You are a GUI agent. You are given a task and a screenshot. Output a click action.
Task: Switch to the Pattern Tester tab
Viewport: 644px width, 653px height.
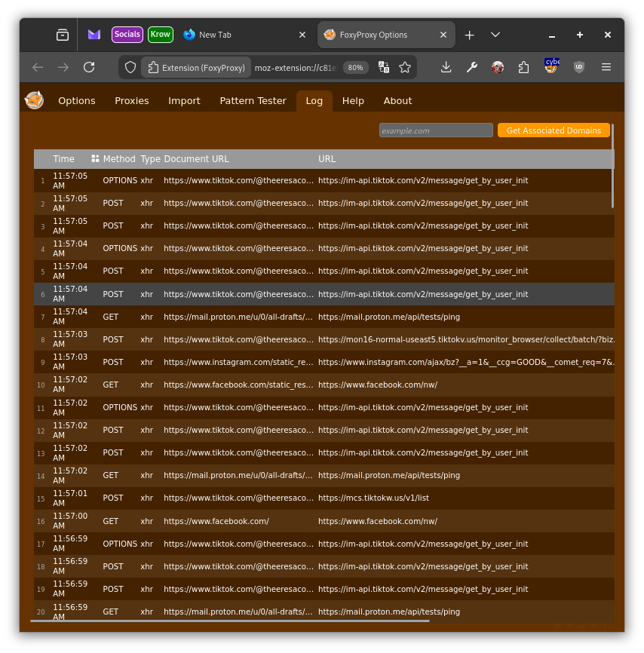click(x=253, y=101)
